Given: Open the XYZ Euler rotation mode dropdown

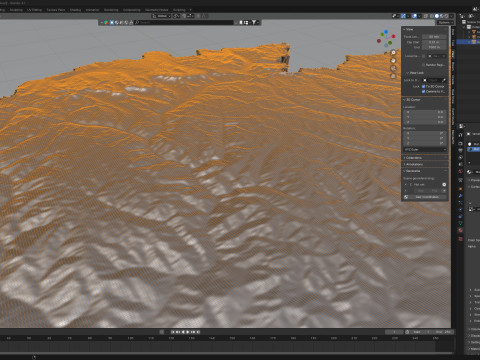Looking at the screenshot, I should pos(425,150).
